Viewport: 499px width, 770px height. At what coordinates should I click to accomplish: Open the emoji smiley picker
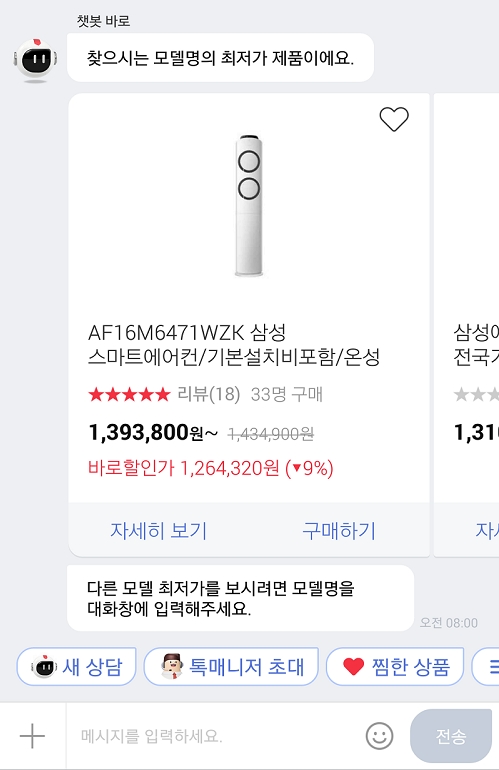[380, 736]
